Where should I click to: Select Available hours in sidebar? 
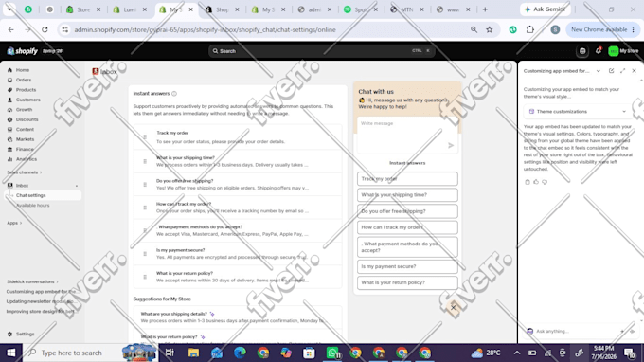[33, 206]
